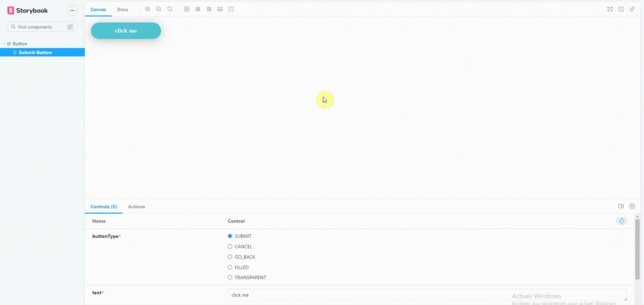Copy the canvas link

pyautogui.click(x=632, y=9)
